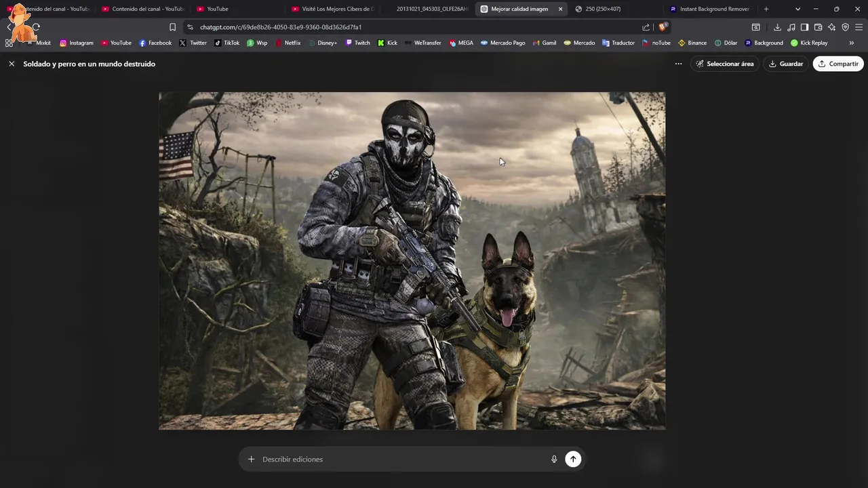The height and width of the screenshot is (488, 868).
Task: Open the TikTok bookmark
Action: (226, 43)
